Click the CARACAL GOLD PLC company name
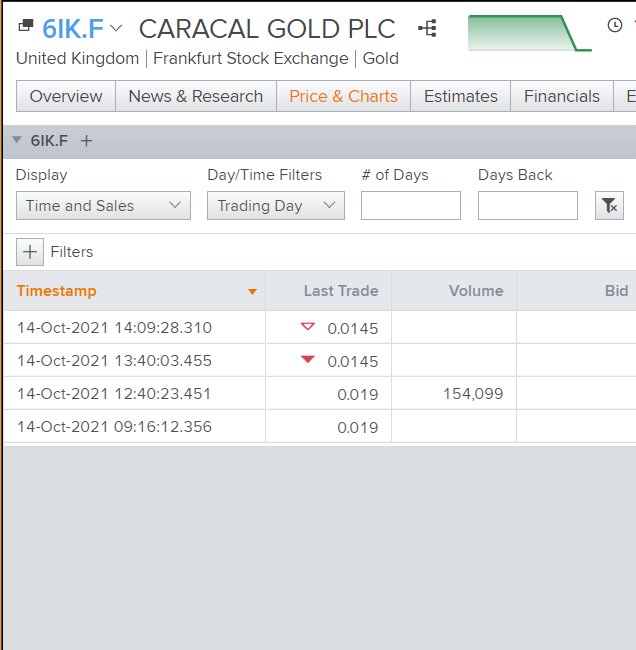 (267, 29)
